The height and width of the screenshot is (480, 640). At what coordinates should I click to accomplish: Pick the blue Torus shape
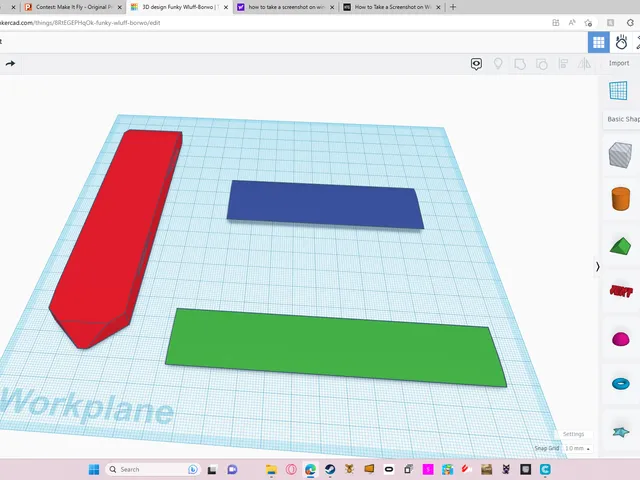click(x=620, y=383)
